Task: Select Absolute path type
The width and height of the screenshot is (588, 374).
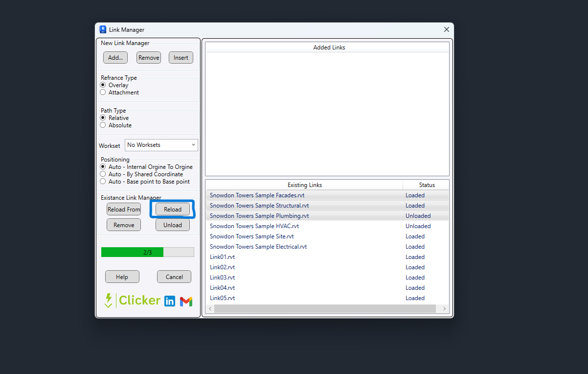Action: coord(116,125)
